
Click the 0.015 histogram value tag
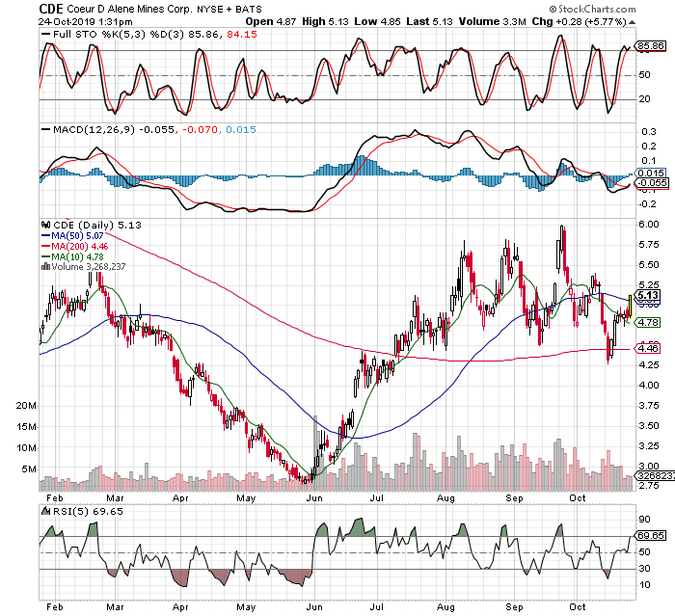tap(651, 174)
